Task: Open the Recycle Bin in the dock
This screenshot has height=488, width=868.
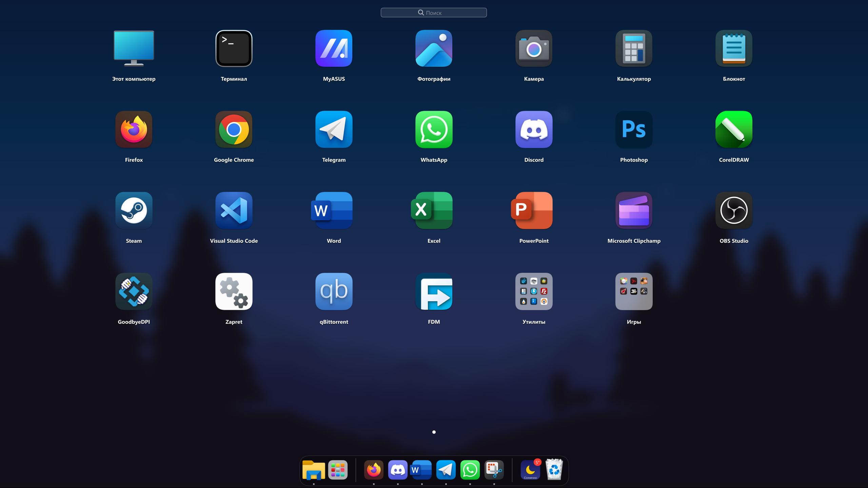Action: point(554,469)
